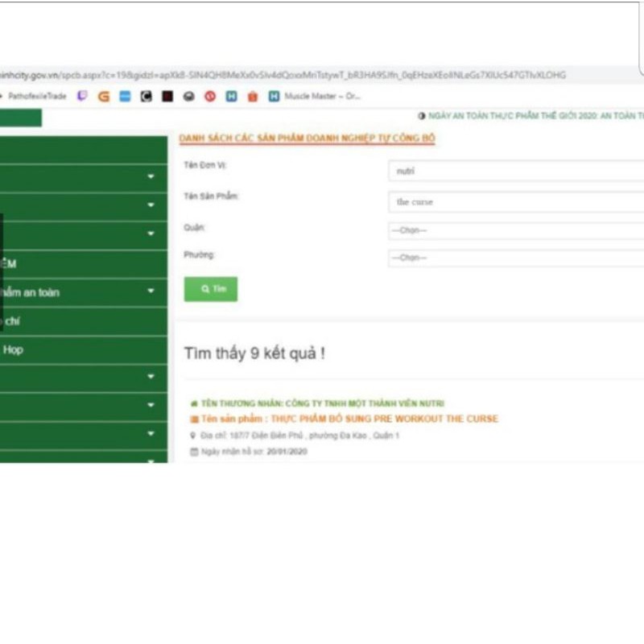Open the red circle bookmark icon
Image resolution: width=644 pixels, height=644 pixels.
[x=210, y=97]
